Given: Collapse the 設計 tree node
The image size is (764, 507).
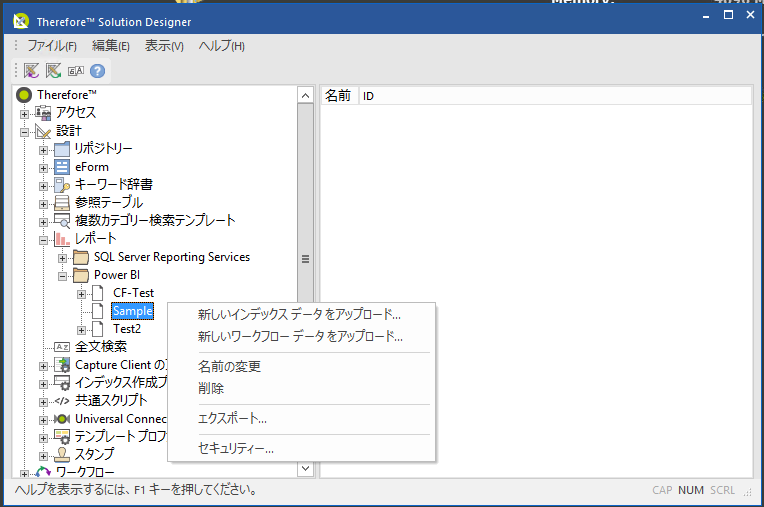Looking at the screenshot, I should click(x=24, y=132).
